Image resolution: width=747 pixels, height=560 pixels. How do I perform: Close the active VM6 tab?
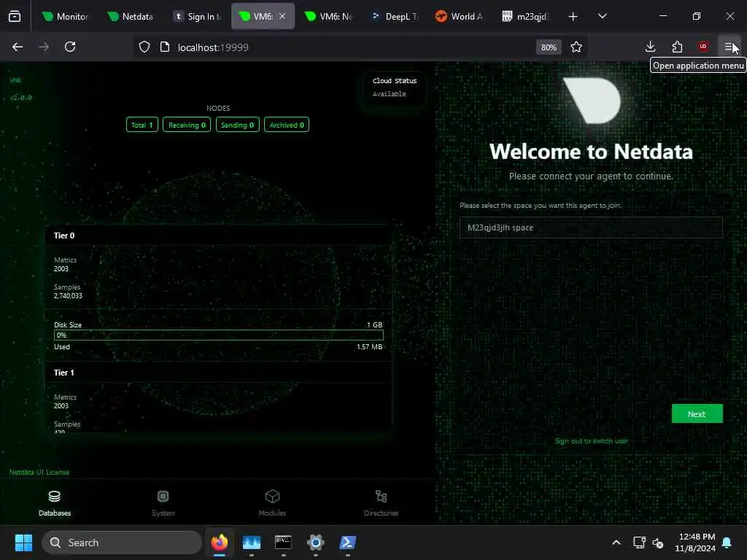pos(282,16)
